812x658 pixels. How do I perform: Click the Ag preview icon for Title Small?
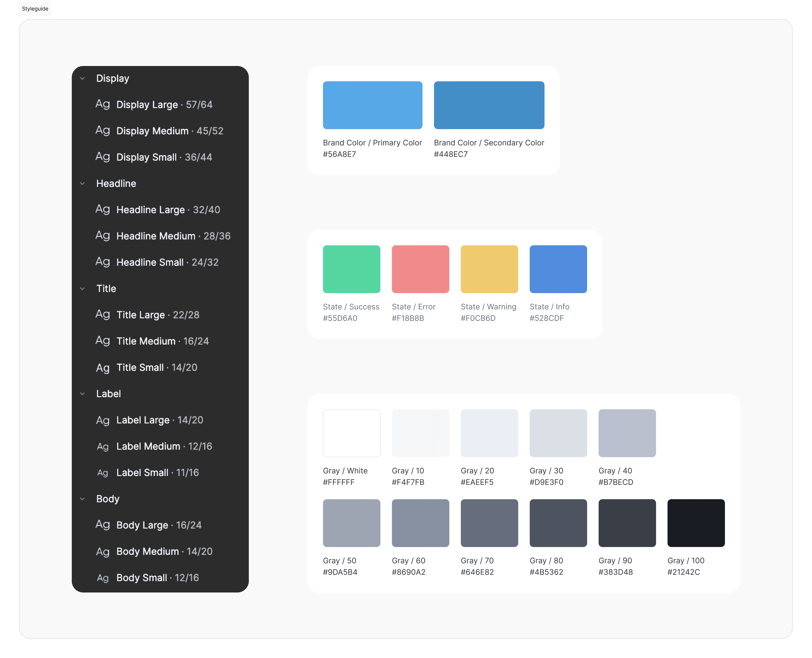[x=102, y=368]
